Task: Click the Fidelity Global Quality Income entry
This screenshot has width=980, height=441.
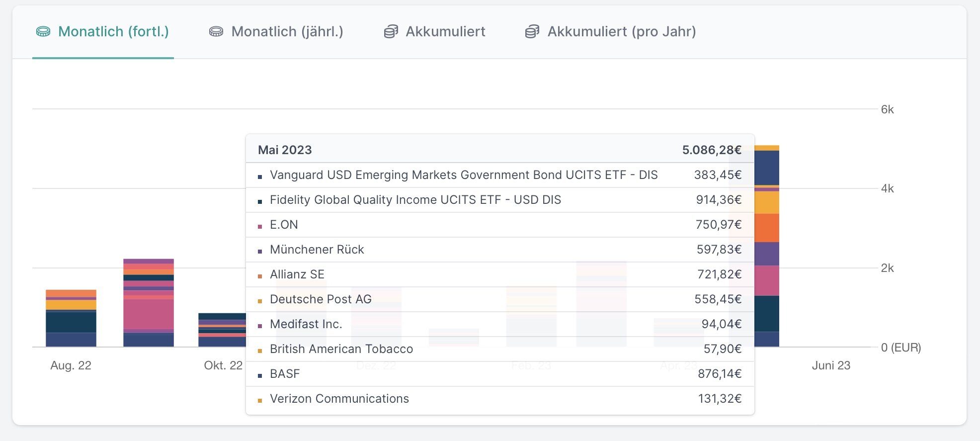Action: pos(415,200)
